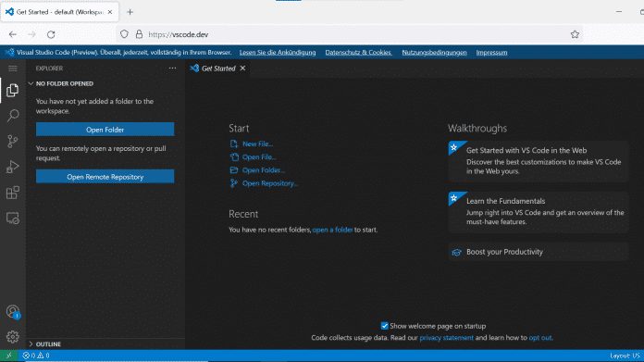Click the EXPLORER panel title

point(49,69)
